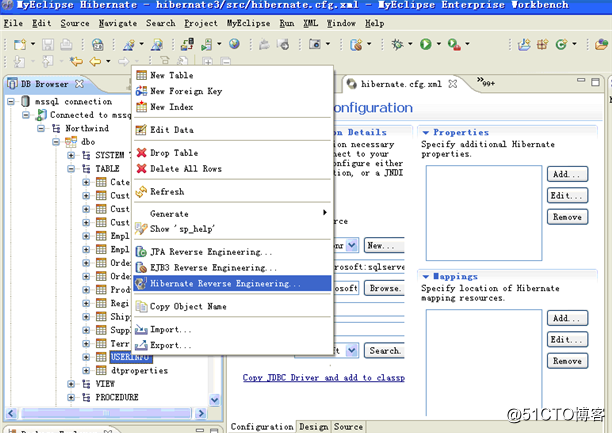Open the Navigate menu
The width and height of the screenshot is (615, 433).
[118, 23]
